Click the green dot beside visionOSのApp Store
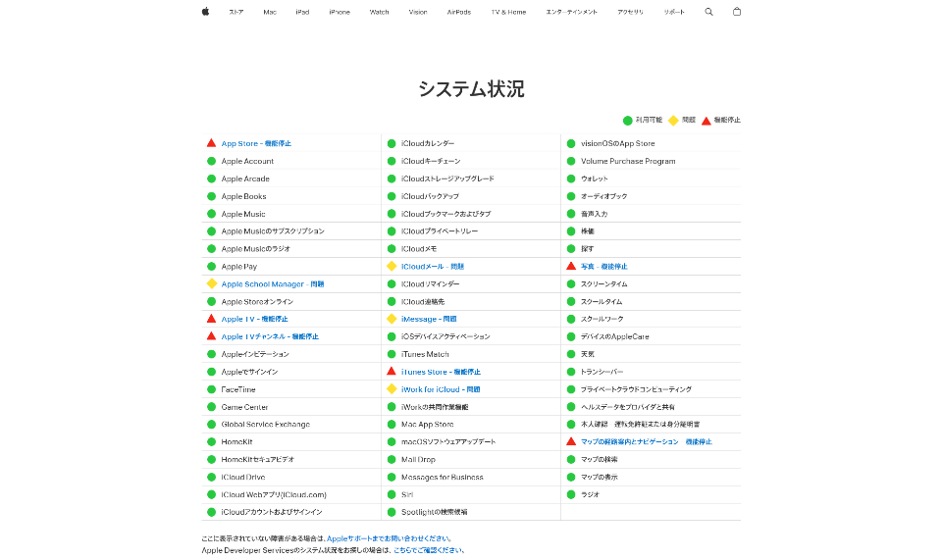Screen dimensions: 942x560 [571, 143]
